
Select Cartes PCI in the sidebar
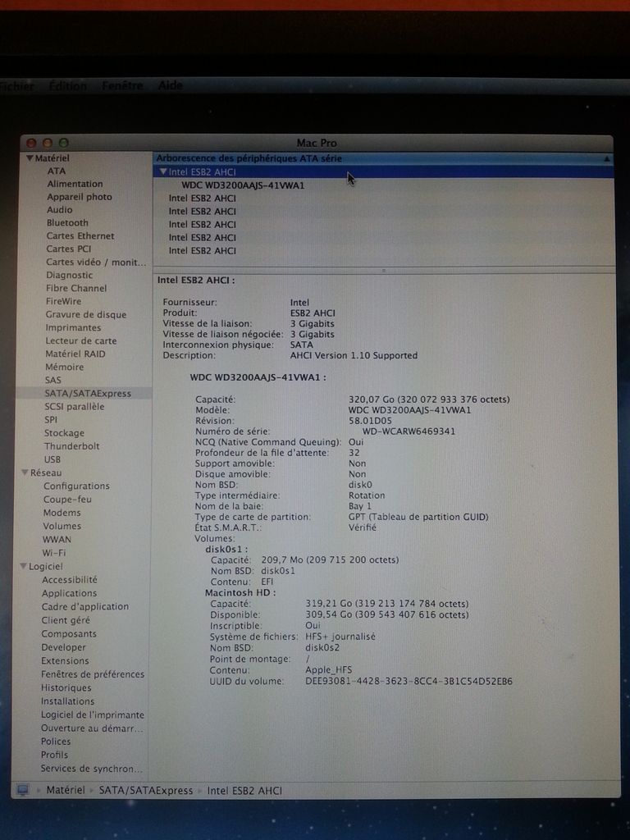click(x=69, y=249)
